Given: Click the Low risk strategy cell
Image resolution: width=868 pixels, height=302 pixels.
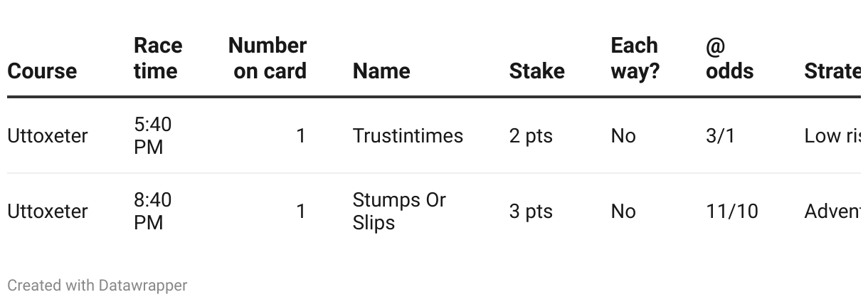Looking at the screenshot, I should [x=832, y=136].
